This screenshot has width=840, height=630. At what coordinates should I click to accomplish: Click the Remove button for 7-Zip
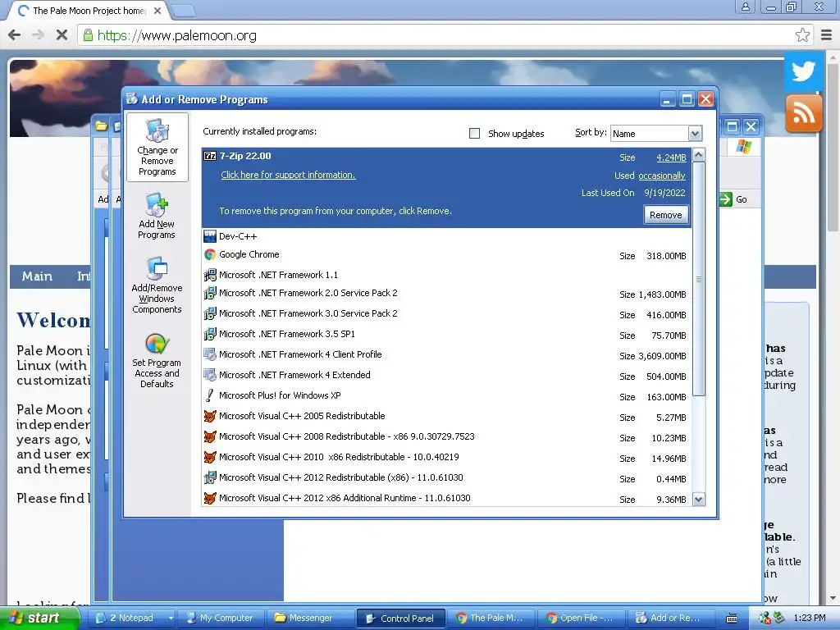(x=665, y=215)
